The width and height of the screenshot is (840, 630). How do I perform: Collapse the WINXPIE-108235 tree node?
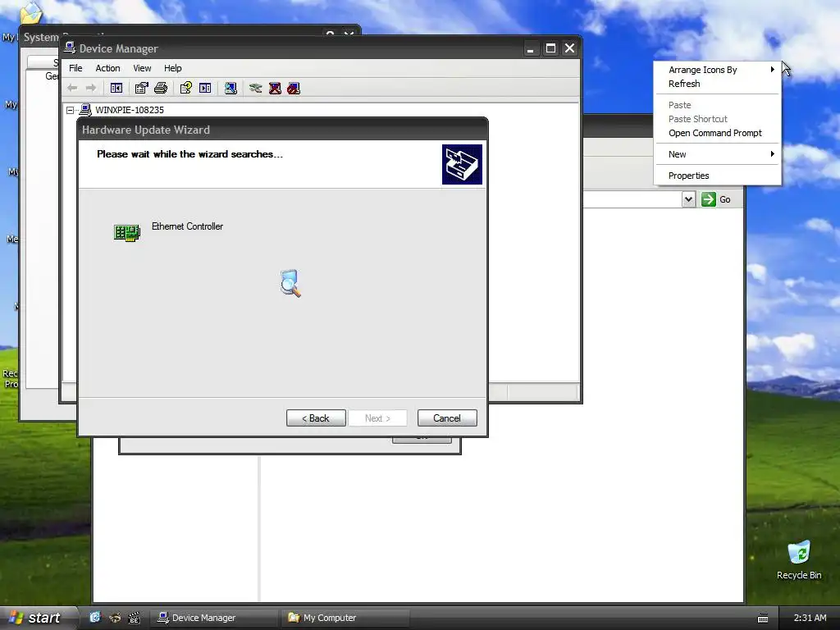coord(71,110)
